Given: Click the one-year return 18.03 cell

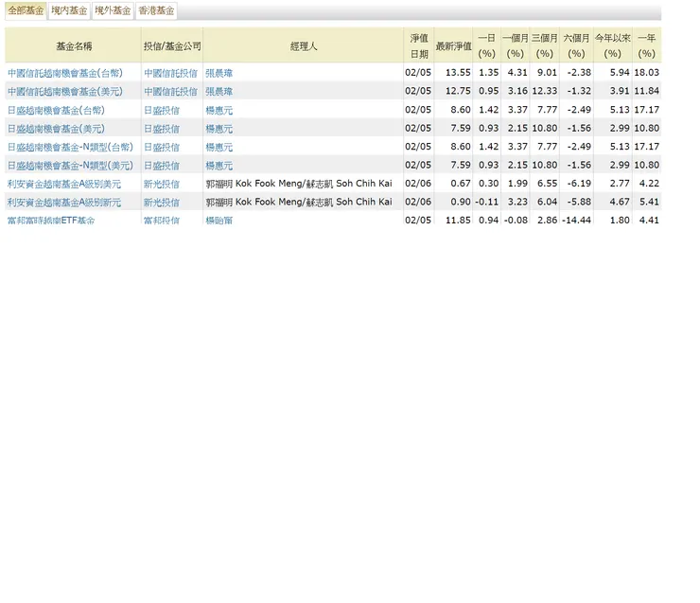Looking at the screenshot, I should coord(646,72).
